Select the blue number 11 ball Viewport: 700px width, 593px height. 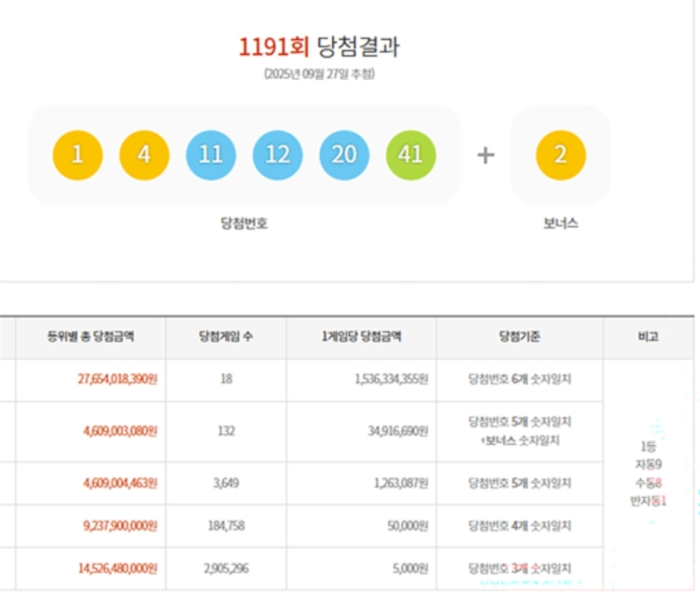[x=211, y=155]
